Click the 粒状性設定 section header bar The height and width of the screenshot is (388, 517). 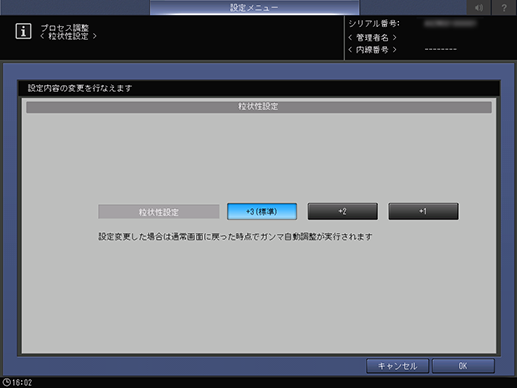259,107
